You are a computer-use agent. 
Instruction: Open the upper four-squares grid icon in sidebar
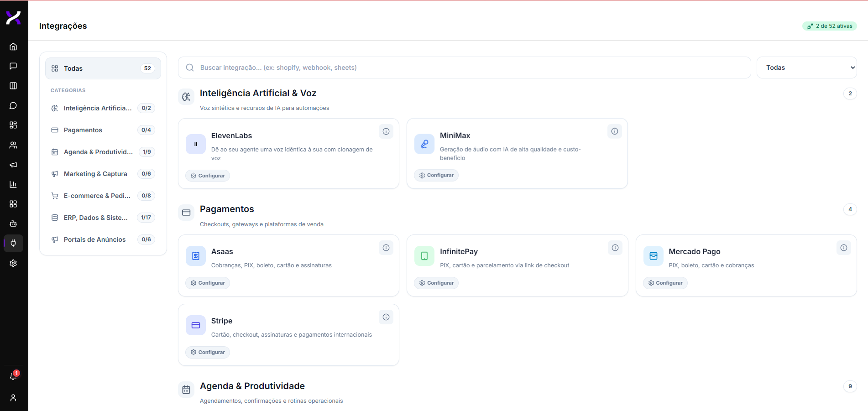pos(13,125)
